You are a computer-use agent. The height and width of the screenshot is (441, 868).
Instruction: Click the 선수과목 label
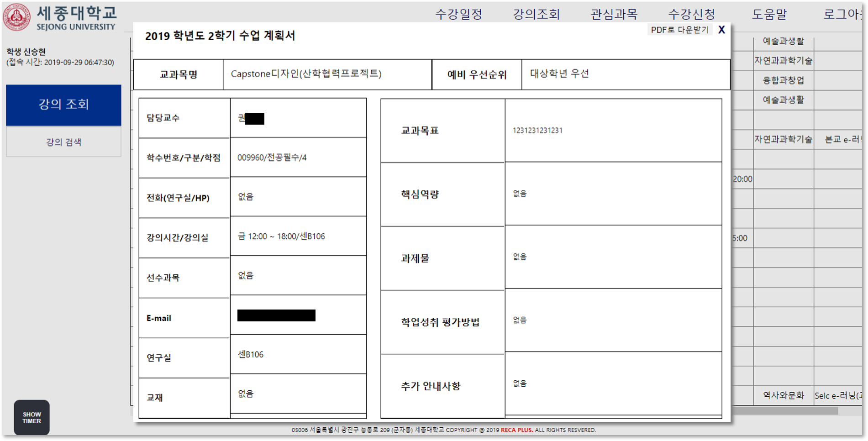pyautogui.click(x=163, y=278)
